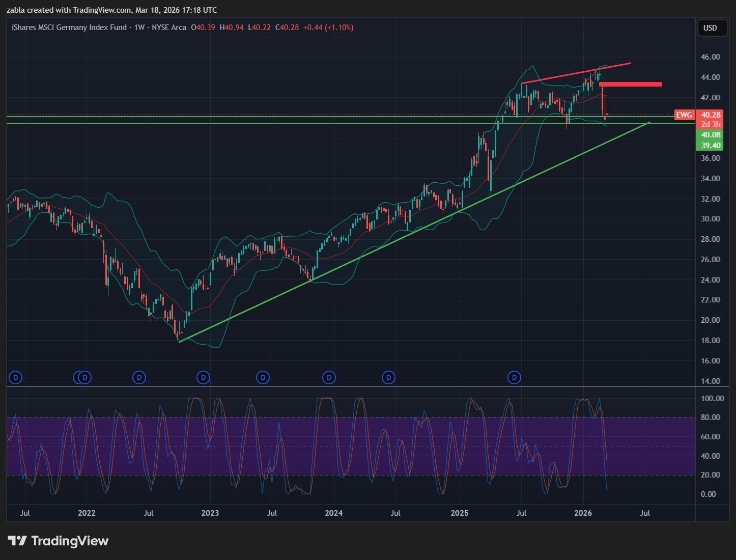The width and height of the screenshot is (736, 560).
Task: Select the thick red horizontal resistance bar
Action: click(x=631, y=84)
